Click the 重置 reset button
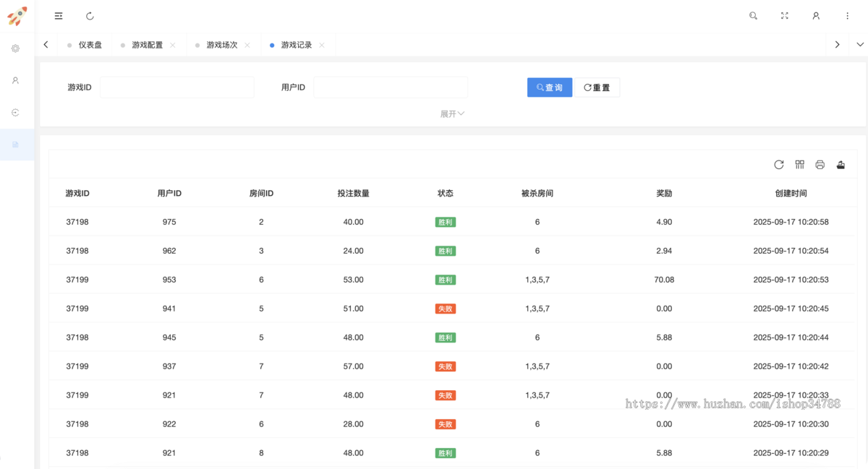The image size is (868, 469). tap(597, 87)
